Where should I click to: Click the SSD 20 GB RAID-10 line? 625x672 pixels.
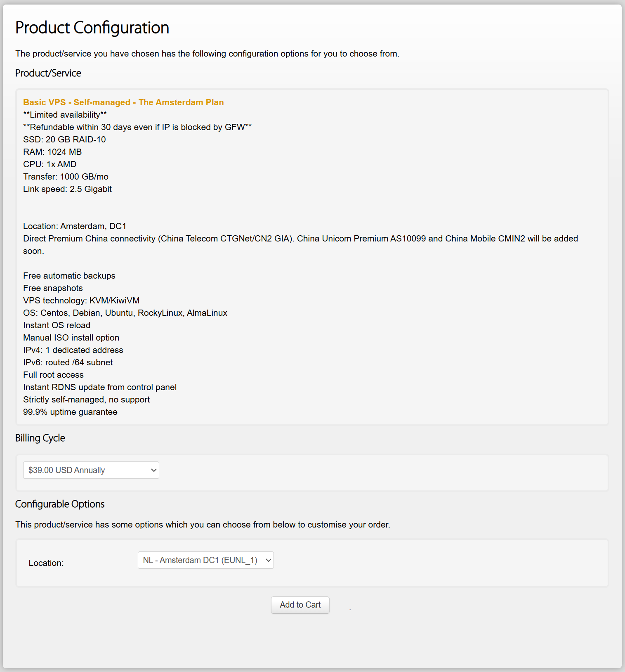64,140
